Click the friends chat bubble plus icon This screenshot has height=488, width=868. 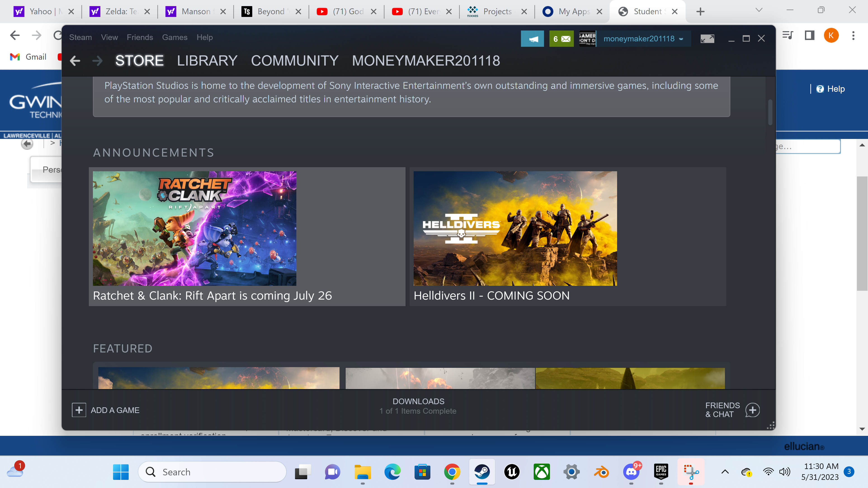pyautogui.click(x=752, y=410)
